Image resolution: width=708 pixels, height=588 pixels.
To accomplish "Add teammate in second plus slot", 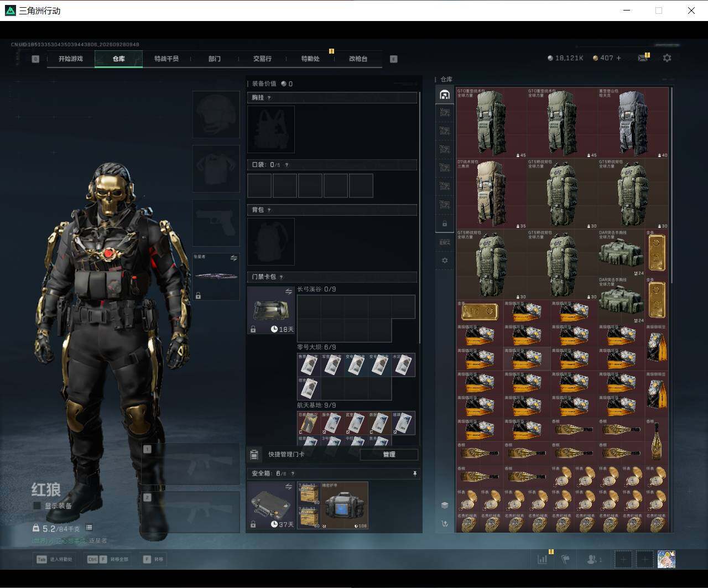I will 644,559.
